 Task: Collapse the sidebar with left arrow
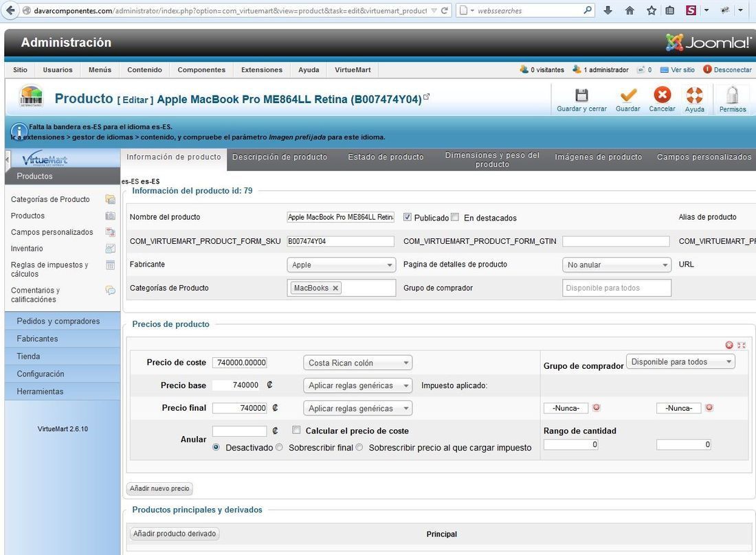pyautogui.click(x=8, y=159)
